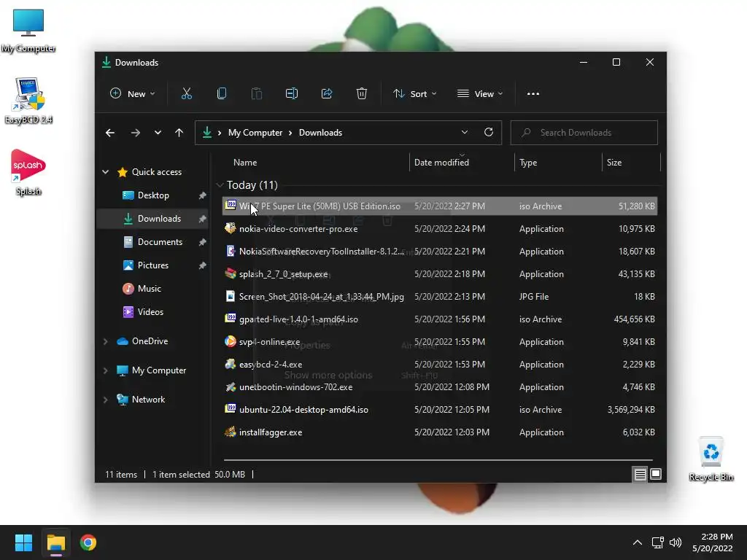Click the Delete trash icon in toolbar
The width and height of the screenshot is (747, 560).
pos(362,94)
